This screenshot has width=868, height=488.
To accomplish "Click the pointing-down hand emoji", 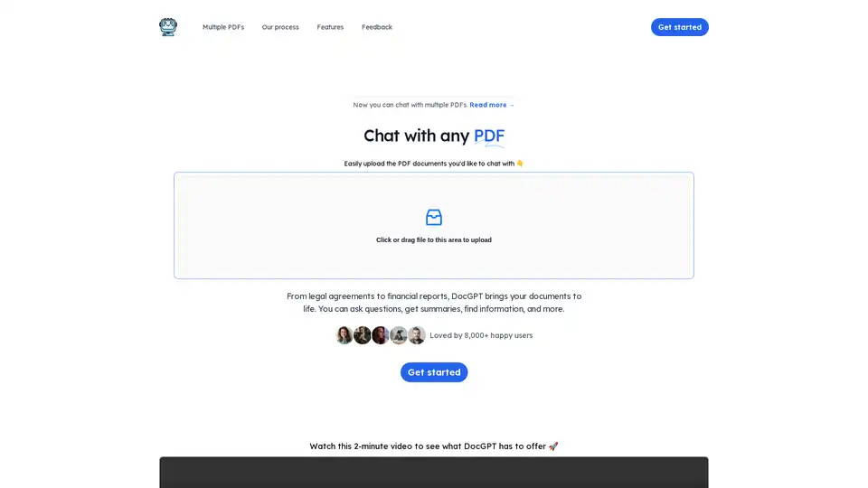I will [x=520, y=164].
